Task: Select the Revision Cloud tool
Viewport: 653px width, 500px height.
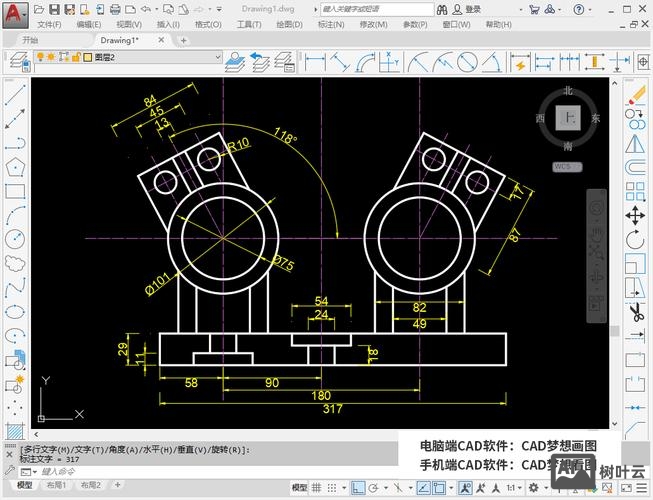Action: click(14, 263)
